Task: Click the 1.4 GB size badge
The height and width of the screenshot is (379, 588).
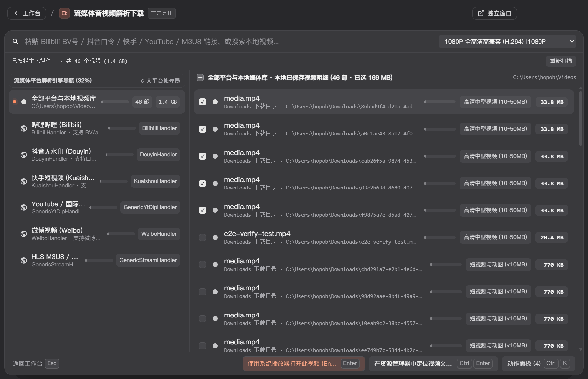Action: pos(168,102)
